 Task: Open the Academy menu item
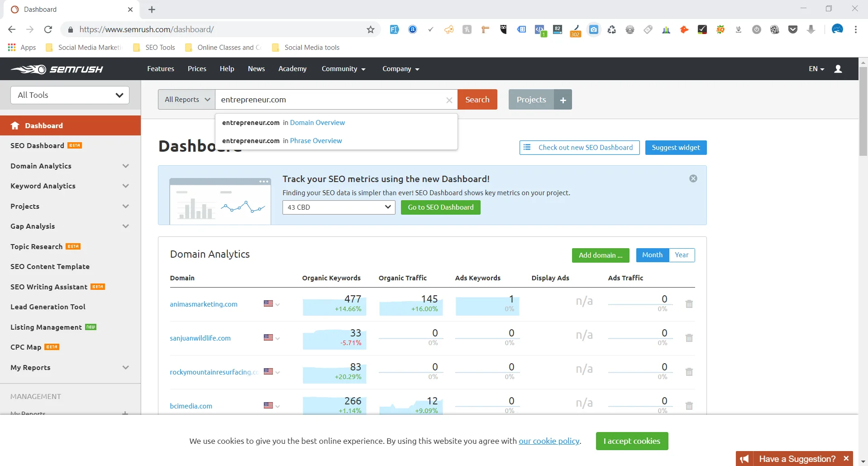click(292, 69)
